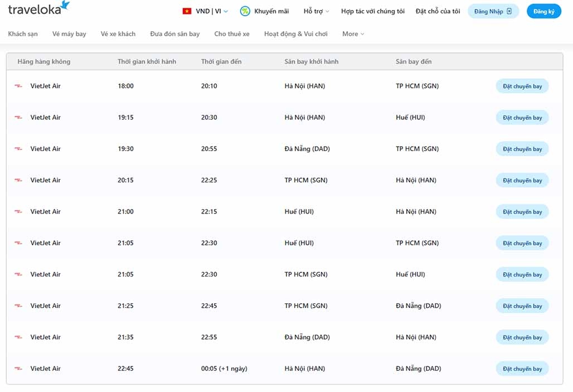Click VietJet logo in the 21:00 row
The image size is (573, 392).
coord(18,212)
